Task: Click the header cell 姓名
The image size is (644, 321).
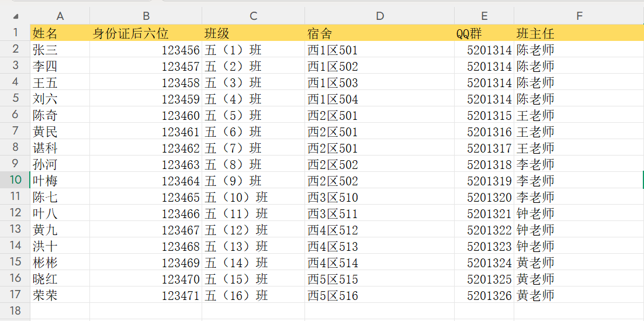Action: click(x=60, y=33)
